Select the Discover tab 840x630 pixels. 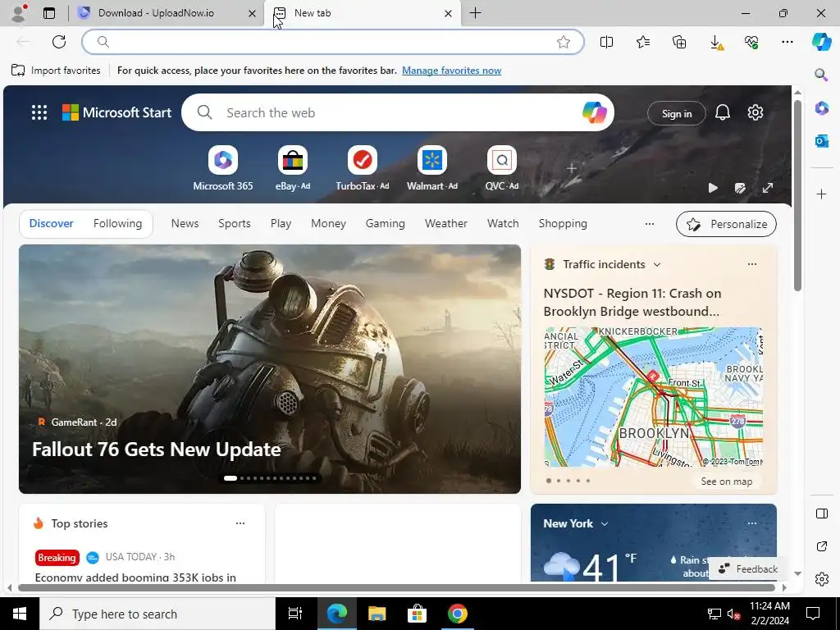coord(52,223)
